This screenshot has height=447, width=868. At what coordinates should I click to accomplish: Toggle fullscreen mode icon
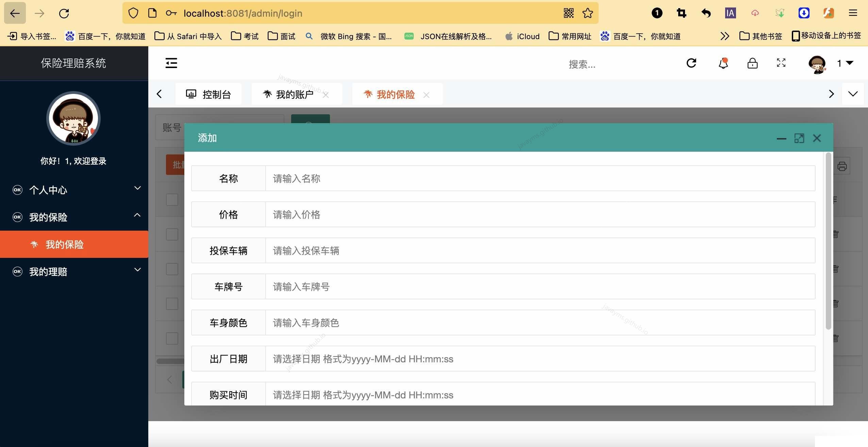[x=781, y=63]
